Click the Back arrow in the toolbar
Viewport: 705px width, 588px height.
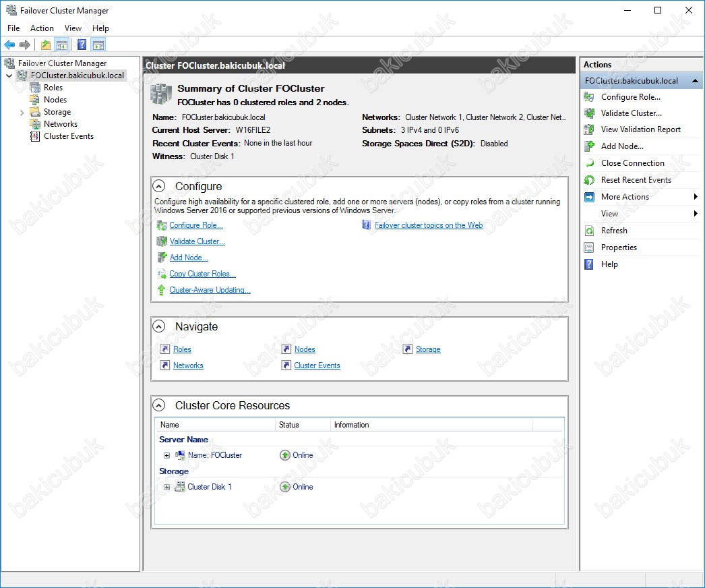(9, 45)
